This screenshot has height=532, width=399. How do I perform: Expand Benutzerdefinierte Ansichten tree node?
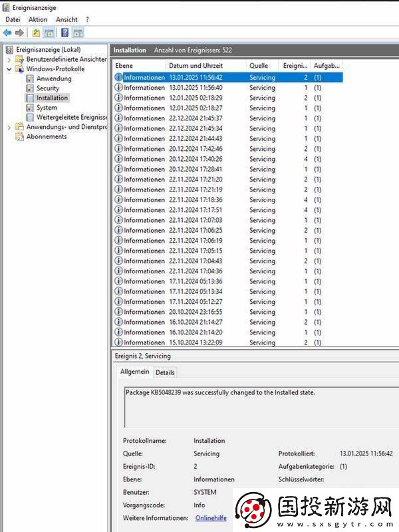coord(9,60)
